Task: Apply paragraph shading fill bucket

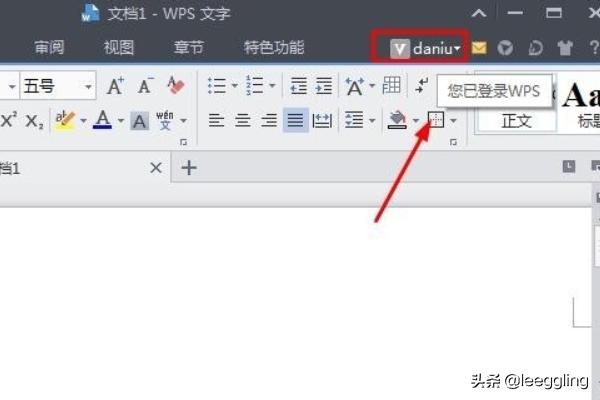Action: pos(398,120)
